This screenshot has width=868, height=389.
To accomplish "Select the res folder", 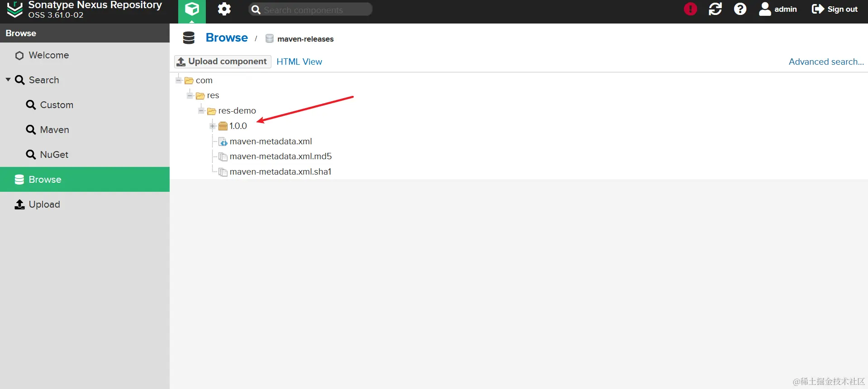I will (213, 95).
